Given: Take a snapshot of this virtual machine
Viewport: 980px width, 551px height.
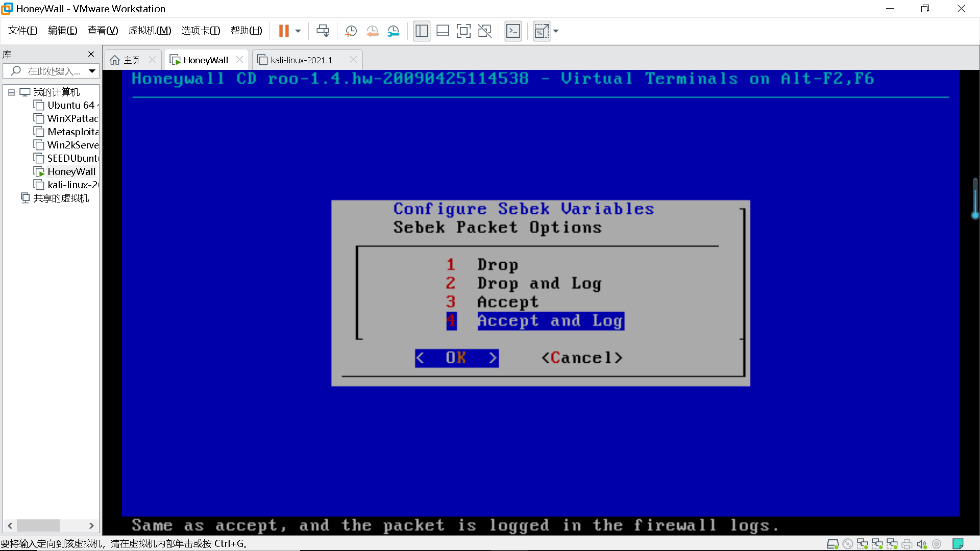Looking at the screenshot, I should [x=351, y=31].
